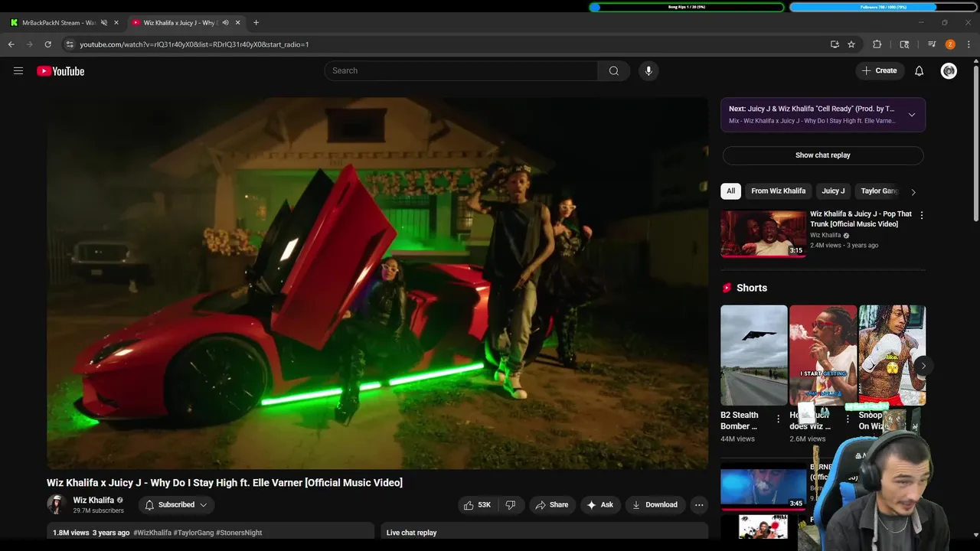Image resolution: width=980 pixels, height=551 pixels.
Task: Show next Shorts with the arrow
Action: tap(923, 366)
